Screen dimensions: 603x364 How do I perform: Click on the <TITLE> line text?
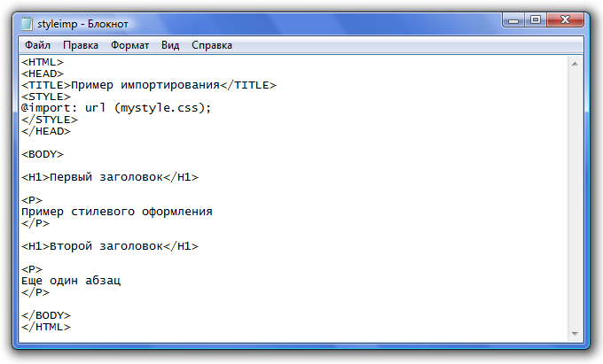pos(149,85)
